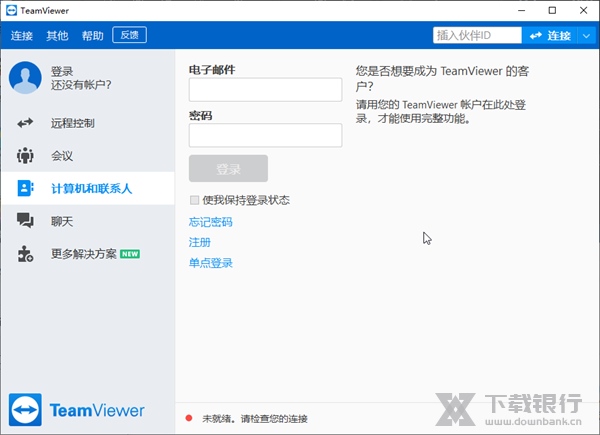Viewport: 600px width, 435px height.
Task: Minimize the TeamViewer window
Action: click(522, 10)
